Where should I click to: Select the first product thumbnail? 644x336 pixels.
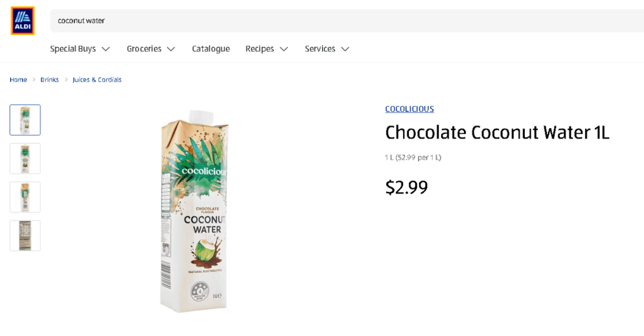25,120
